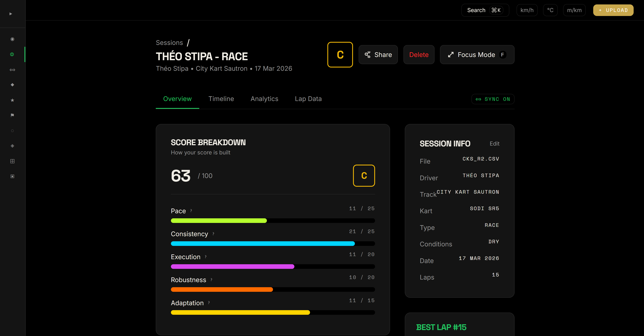Toggle the km/h speed unit
Image resolution: width=644 pixels, height=336 pixels.
click(527, 10)
